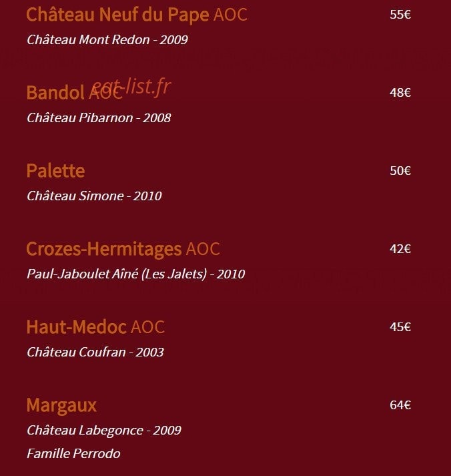Select the Château Neuf du Pape AOC heading

(x=137, y=15)
